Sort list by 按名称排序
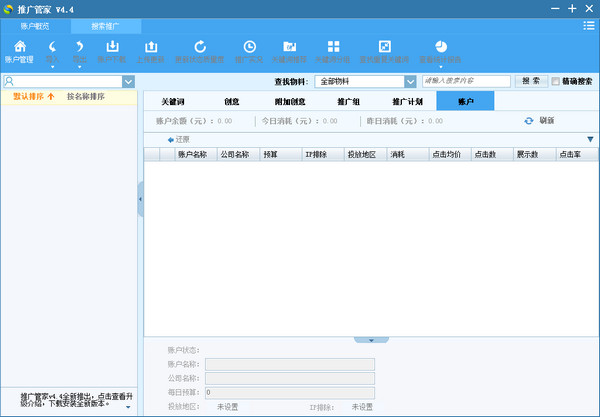This screenshot has width=600, height=417. [86, 97]
